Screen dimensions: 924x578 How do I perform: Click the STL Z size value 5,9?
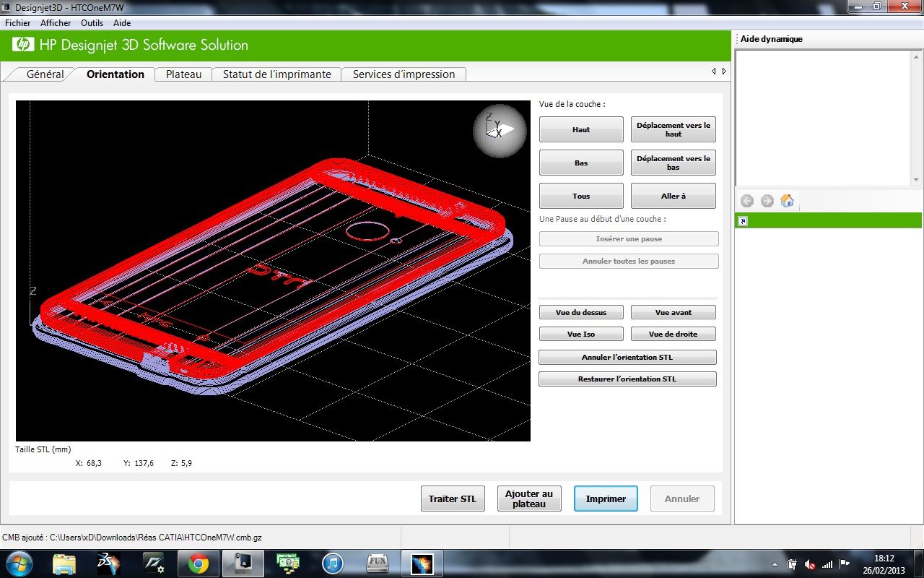click(186, 463)
